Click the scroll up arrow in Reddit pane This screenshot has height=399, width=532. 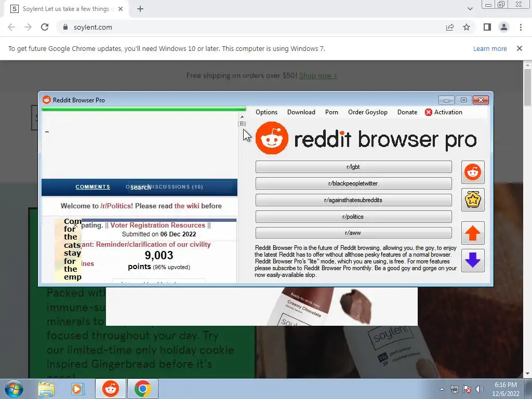point(242,117)
